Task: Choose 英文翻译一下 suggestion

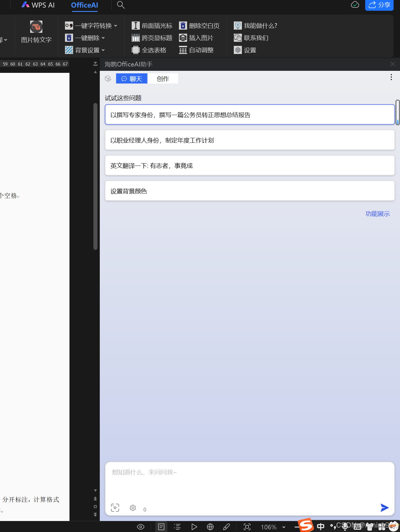Action: coord(250,165)
